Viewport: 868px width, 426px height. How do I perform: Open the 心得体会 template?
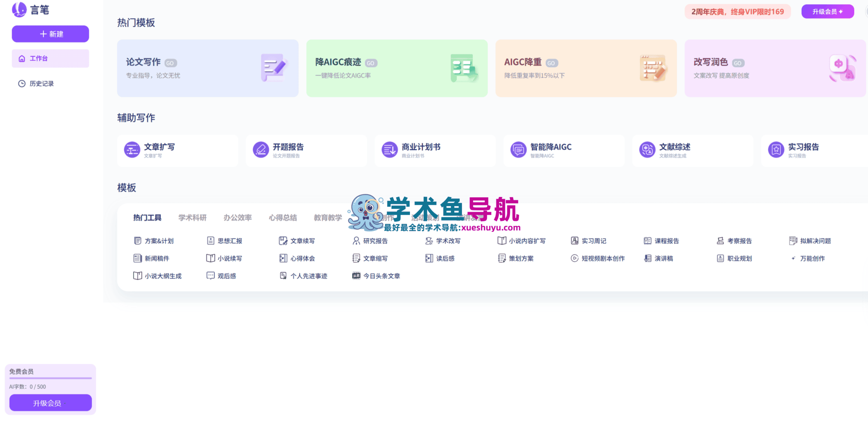point(297,258)
